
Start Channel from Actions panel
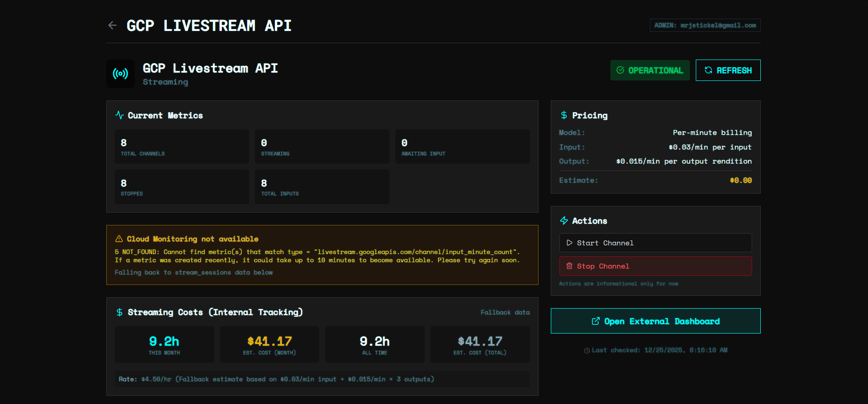pyautogui.click(x=655, y=243)
